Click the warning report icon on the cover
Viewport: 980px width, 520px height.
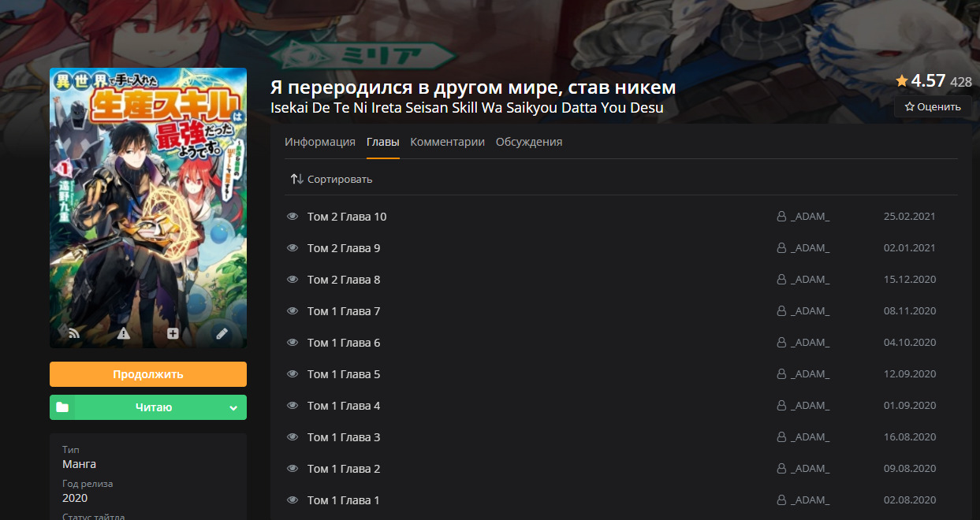(x=123, y=333)
